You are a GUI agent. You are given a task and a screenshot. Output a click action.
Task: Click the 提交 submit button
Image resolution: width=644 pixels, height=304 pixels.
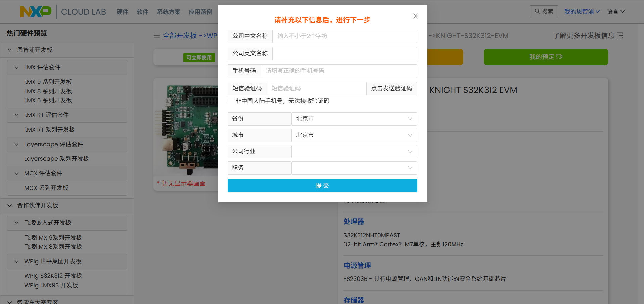click(x=322, y=186)
